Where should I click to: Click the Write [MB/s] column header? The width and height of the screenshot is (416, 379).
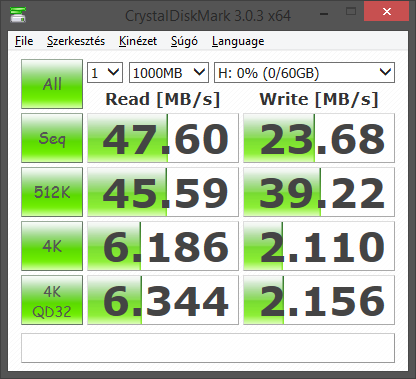click(319, 99)
